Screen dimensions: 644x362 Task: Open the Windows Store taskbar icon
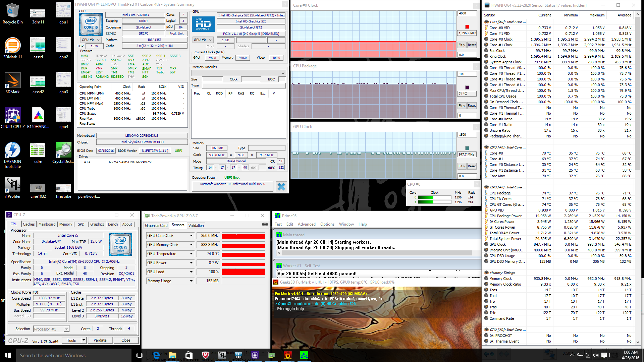[x=189, y=355]
